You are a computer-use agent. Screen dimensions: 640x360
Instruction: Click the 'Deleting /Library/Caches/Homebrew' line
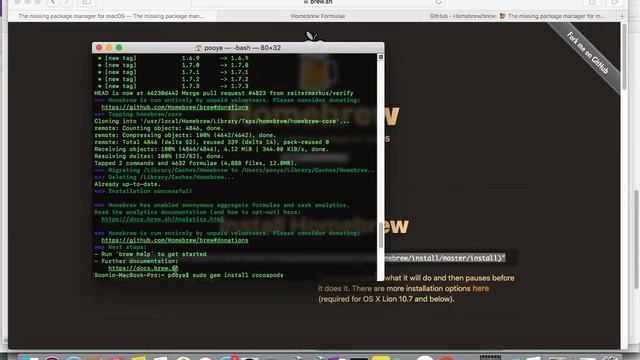[x=164, y=177]
